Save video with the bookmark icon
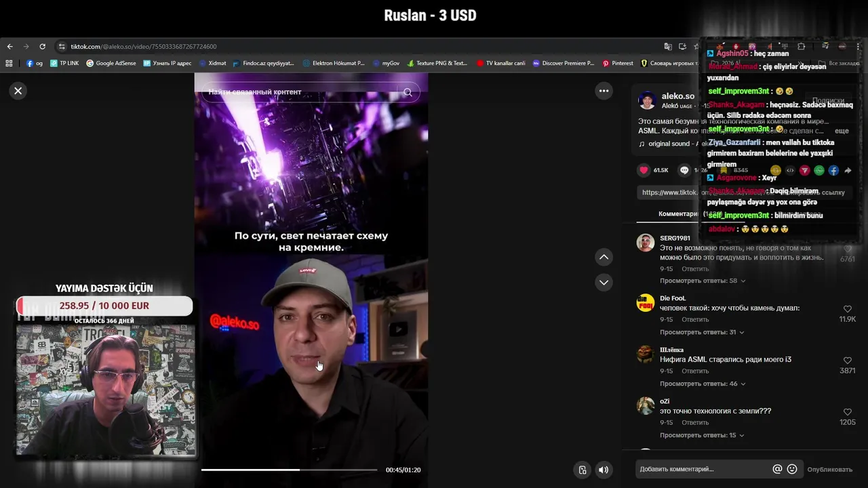This screenshot has width=868, height=488. [724, 170]
